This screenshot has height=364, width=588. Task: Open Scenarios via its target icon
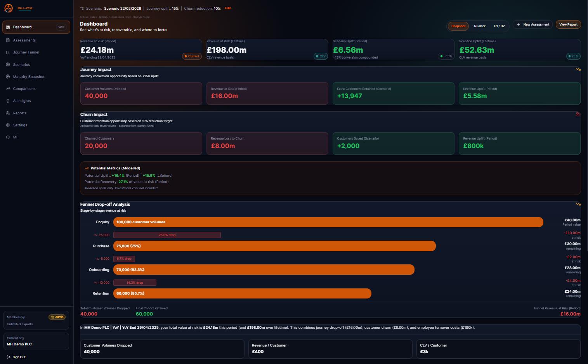[8, 65]
